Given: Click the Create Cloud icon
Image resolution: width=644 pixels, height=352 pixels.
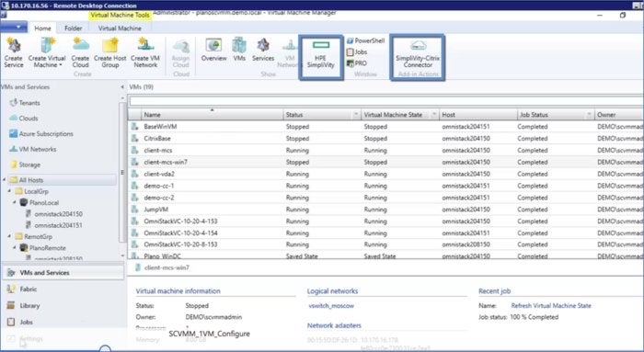Looking at the screenshot, I should tap(80, 52).
